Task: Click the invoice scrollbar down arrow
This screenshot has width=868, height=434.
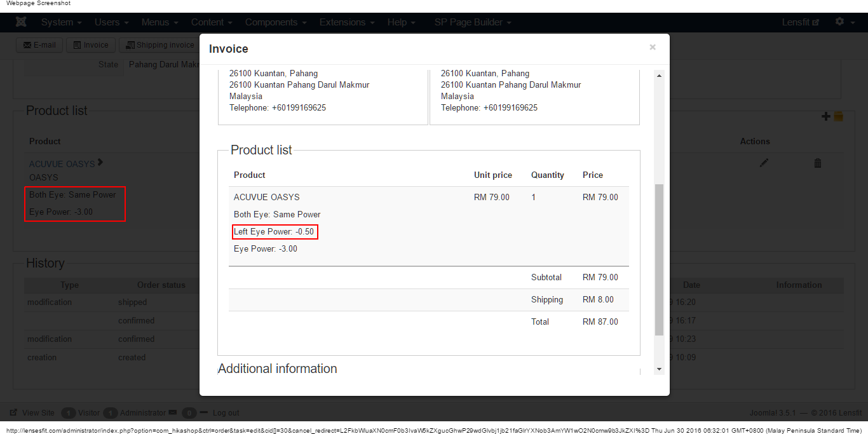Action: point(659,369)
